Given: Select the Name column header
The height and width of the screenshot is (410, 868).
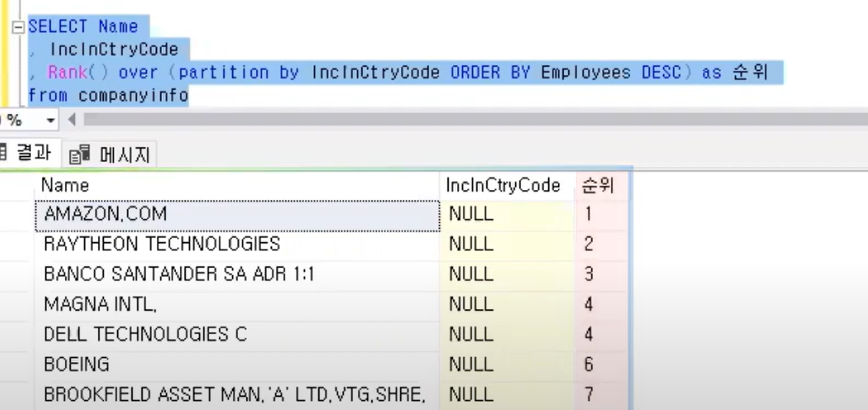Looking at the screenshot, I should tap(237, 185).
